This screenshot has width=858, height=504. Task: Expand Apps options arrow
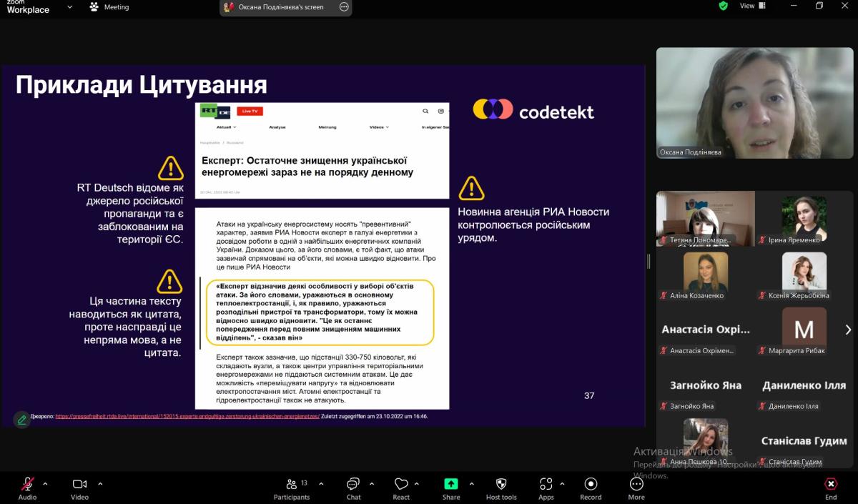pyautogui.click(x=563, y=483)
